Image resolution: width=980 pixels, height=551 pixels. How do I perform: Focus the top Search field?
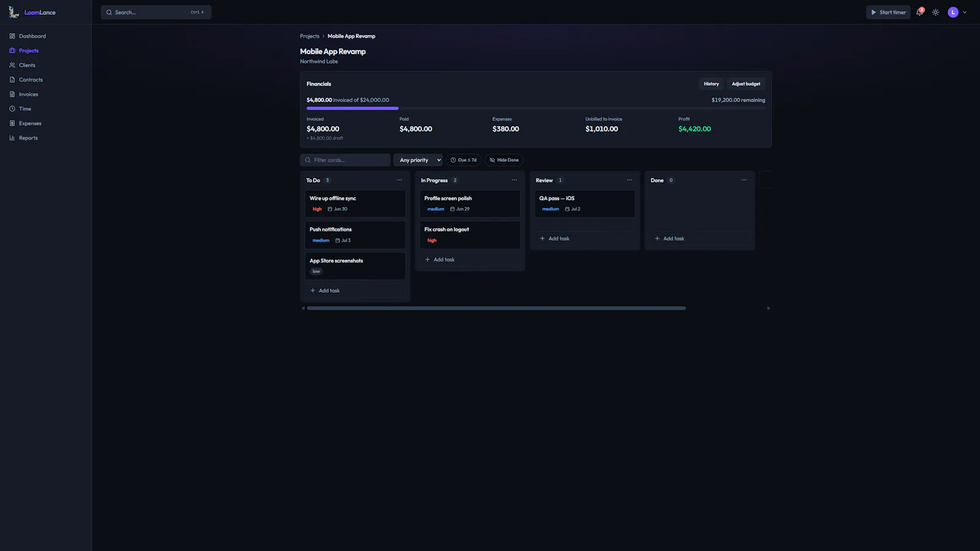pyautogui.click(x=156, y=12)
